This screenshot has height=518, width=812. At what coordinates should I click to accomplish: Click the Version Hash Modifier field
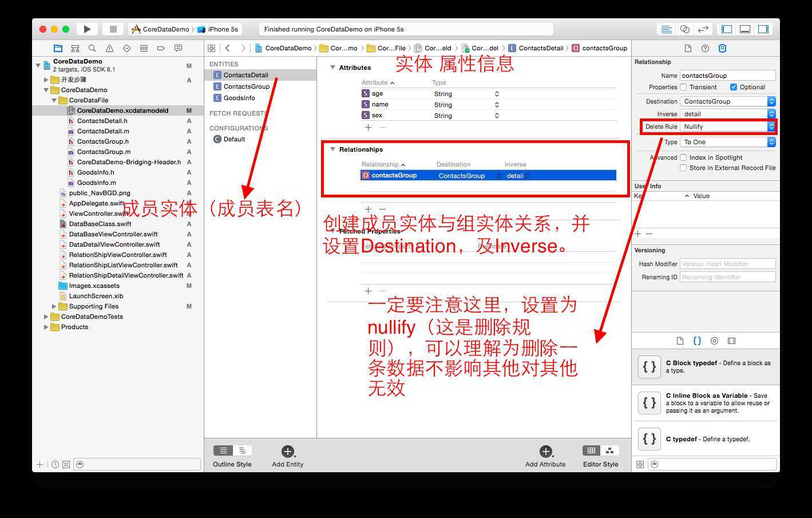[x=728, y=264]
